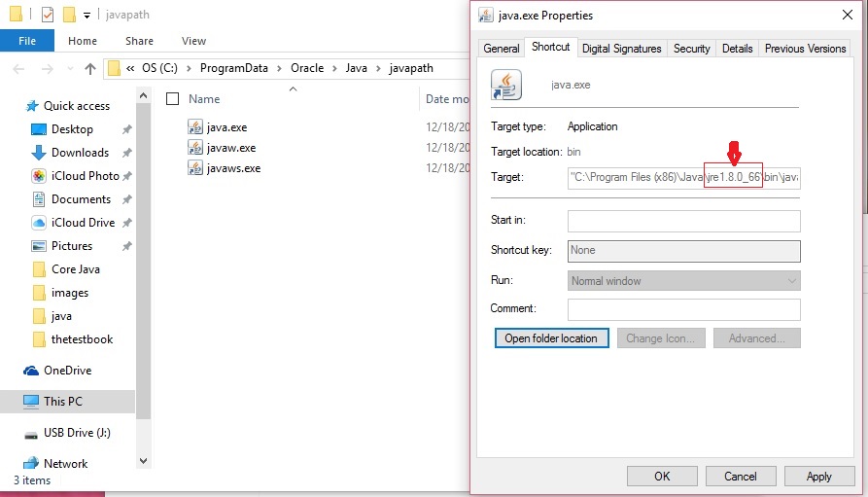Click the Advanced button
Screen dimensions: 868x497
(757, 338)
